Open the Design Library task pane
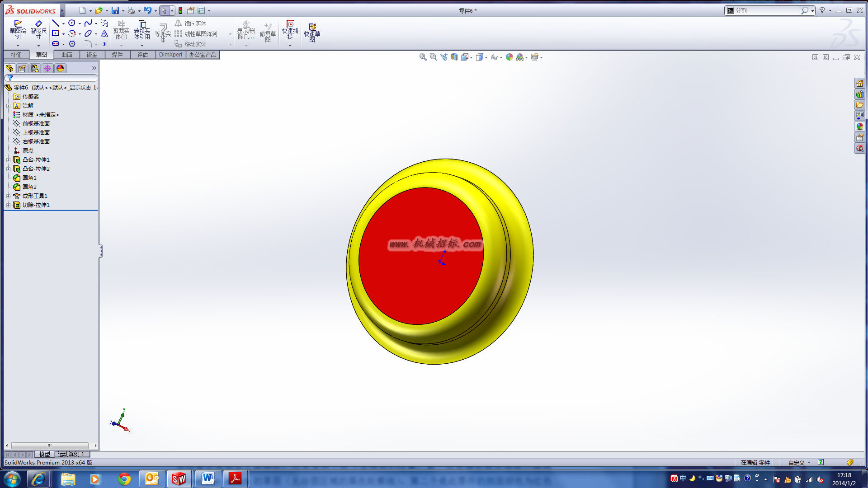868x488 pixels. click(859, 94)
